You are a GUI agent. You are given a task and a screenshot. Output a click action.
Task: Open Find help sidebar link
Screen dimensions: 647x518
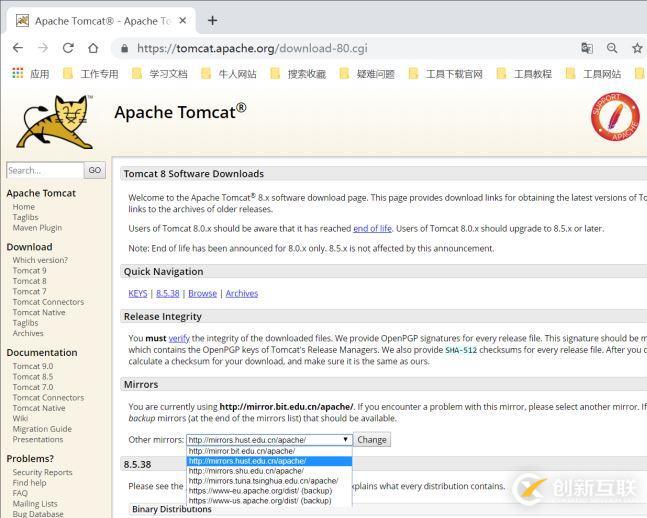29,483
